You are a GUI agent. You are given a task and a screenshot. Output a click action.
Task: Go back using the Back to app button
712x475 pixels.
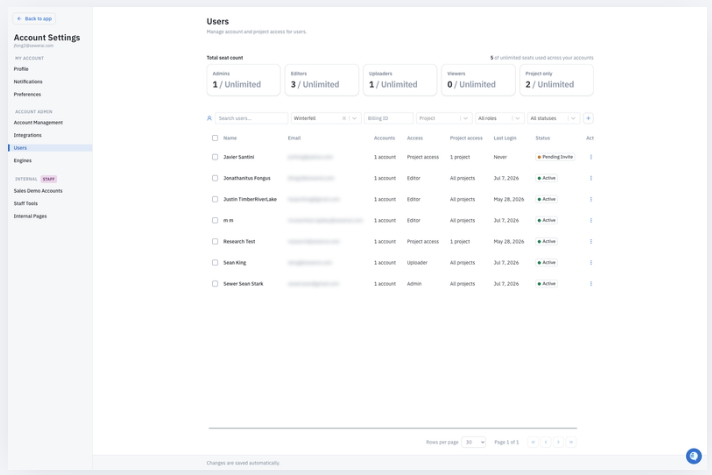coord(34,19)
